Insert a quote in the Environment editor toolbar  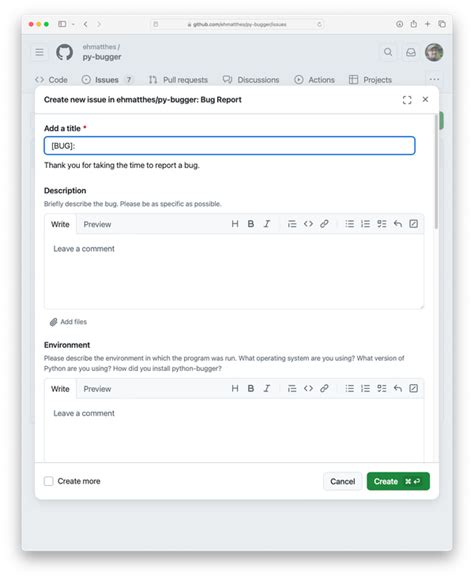292,388
